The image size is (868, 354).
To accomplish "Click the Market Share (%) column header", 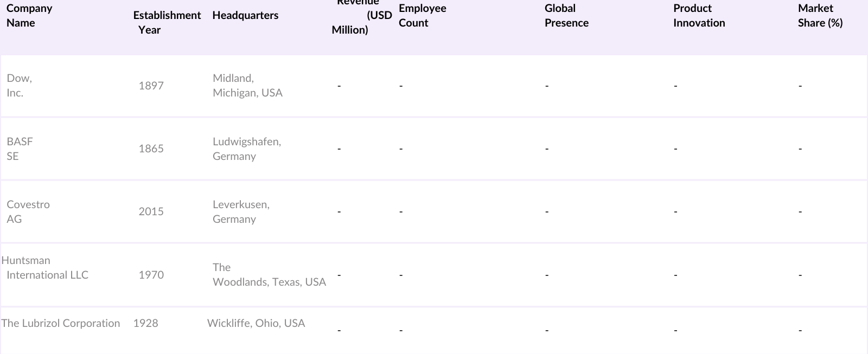I will pos(820,16).
